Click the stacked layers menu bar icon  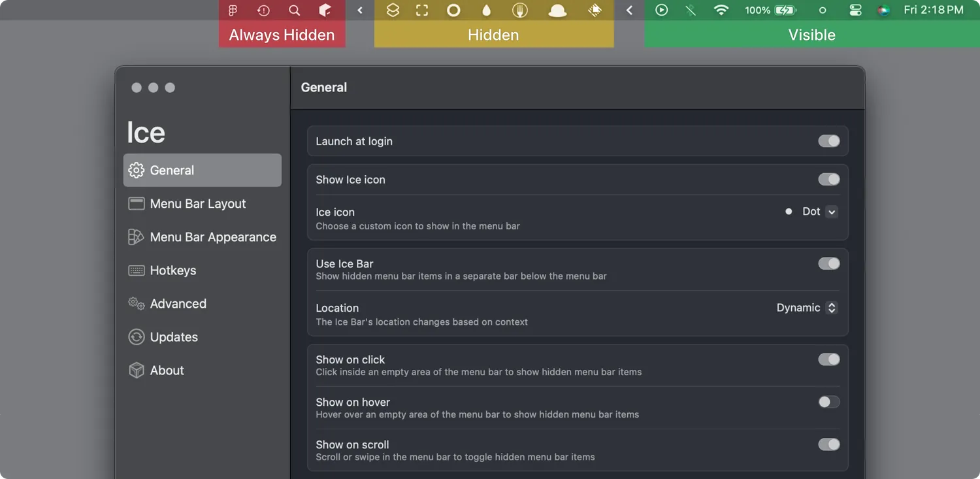(x=393, y=10)
